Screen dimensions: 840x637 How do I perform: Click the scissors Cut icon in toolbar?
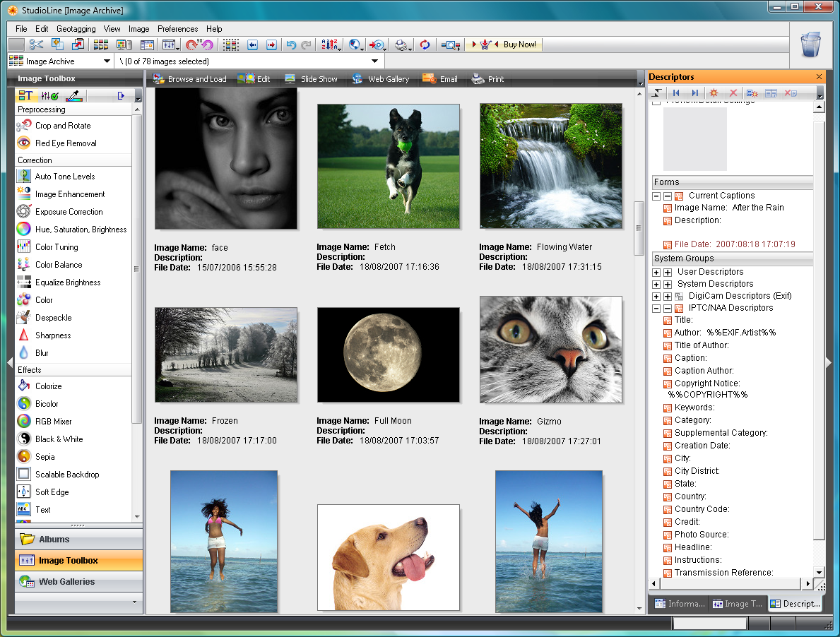[37, 44]
